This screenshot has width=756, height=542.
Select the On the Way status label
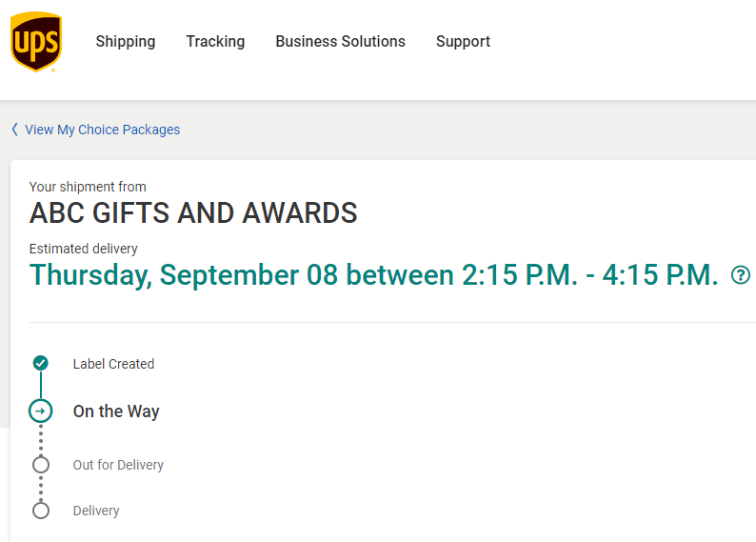point(116,412)
